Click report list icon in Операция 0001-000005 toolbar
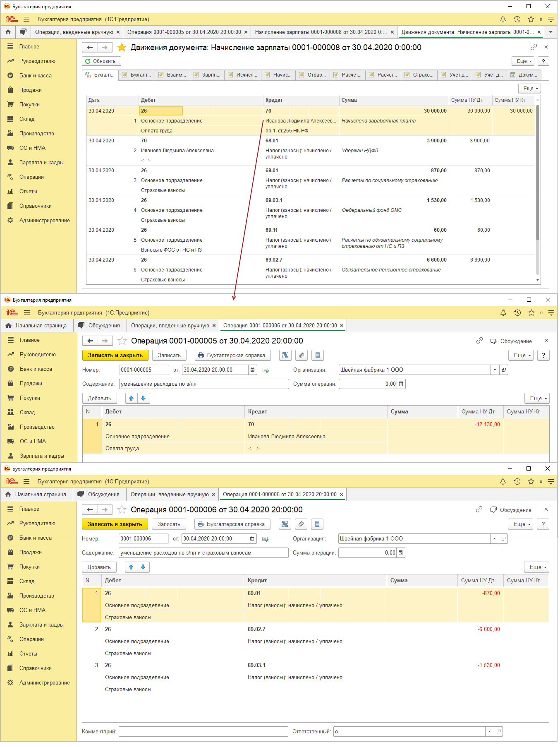This screenshot has height=747, width=560. (318, 355)
